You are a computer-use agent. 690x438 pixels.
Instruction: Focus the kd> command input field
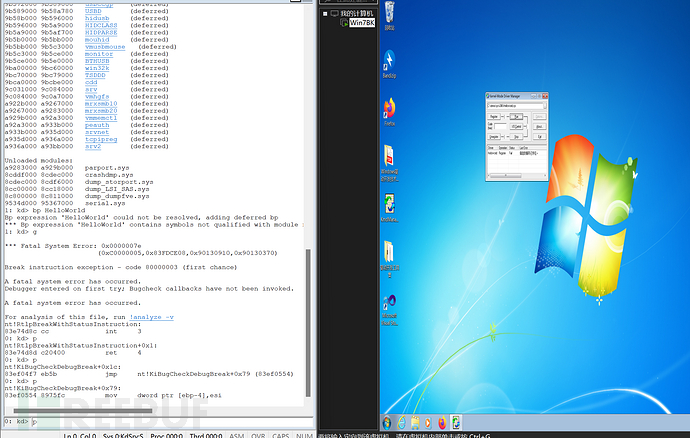tap(170, 422)
